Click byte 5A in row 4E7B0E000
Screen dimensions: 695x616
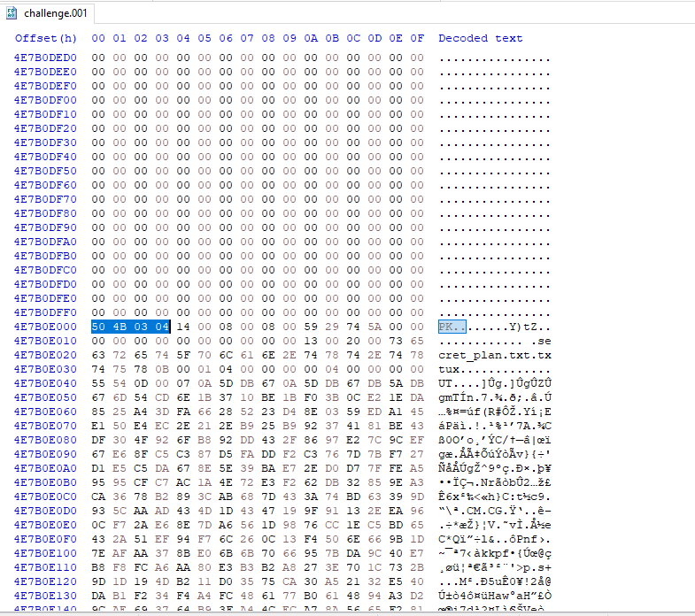[x=375, y=327]
